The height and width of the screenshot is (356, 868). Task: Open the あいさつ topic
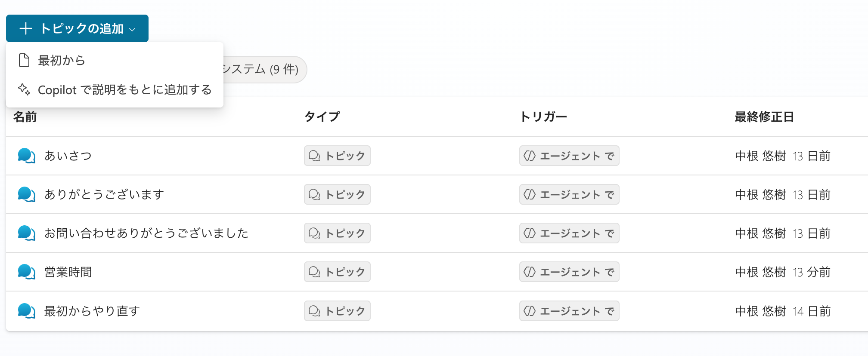[x=68, y=156]
